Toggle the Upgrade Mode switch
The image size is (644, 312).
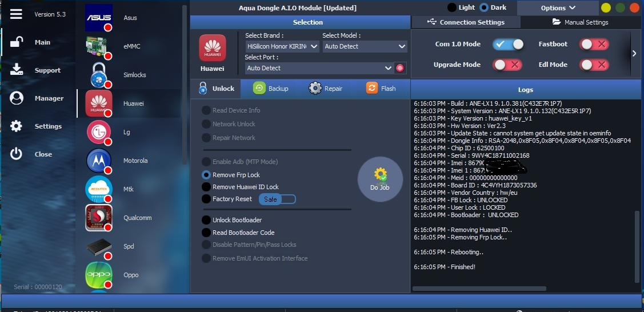[x=507, y=65]
